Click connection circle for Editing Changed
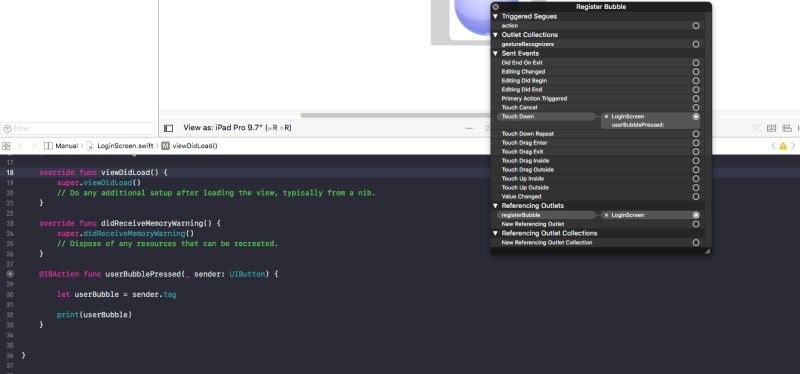 tap(696, 72)
